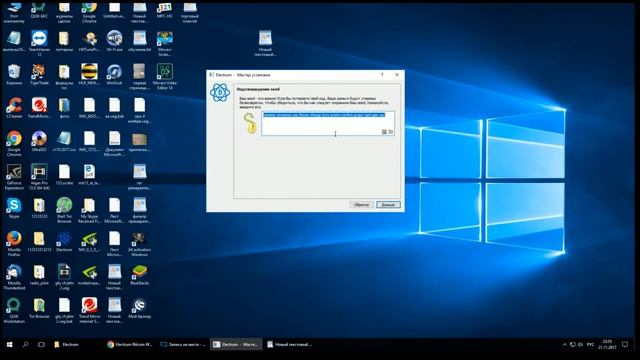Screen dimensions: 640x360
Task: Open the All activation Windows shortcut
Action: pos(140,244)
